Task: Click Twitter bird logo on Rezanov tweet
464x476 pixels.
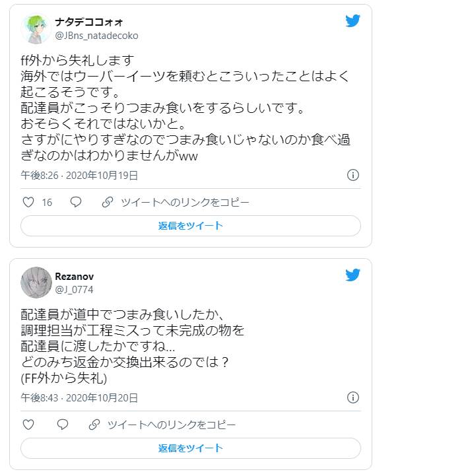Action: click(353, 275)
